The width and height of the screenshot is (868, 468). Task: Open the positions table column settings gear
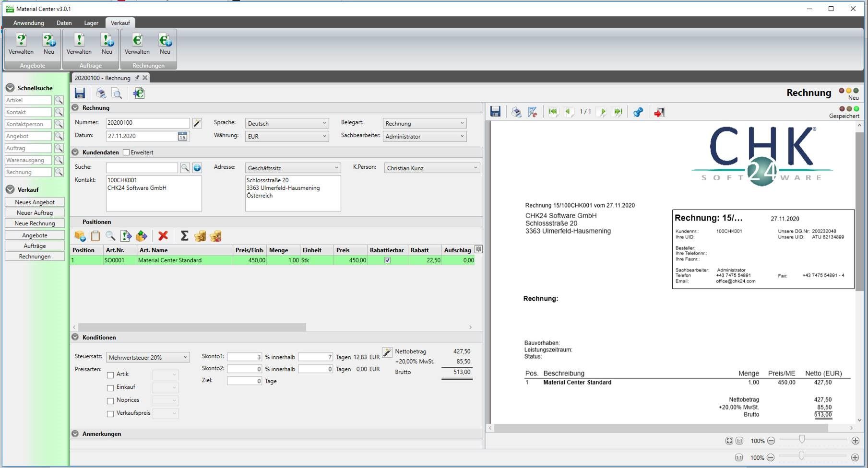(478, 249)
